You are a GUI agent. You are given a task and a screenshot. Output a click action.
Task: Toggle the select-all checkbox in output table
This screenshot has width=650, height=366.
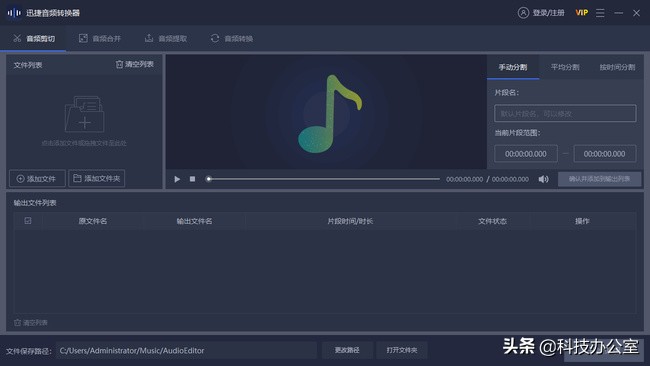point(28,221)
